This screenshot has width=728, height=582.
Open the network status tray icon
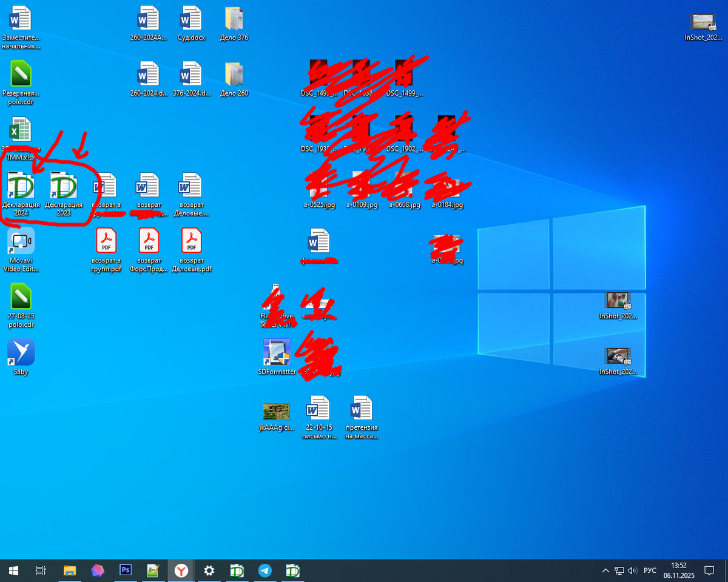tap(619, 570)
